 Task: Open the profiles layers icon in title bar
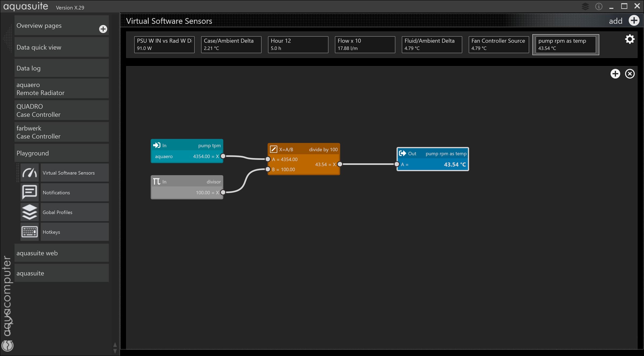pyautogui.click(x=585, y=6)
